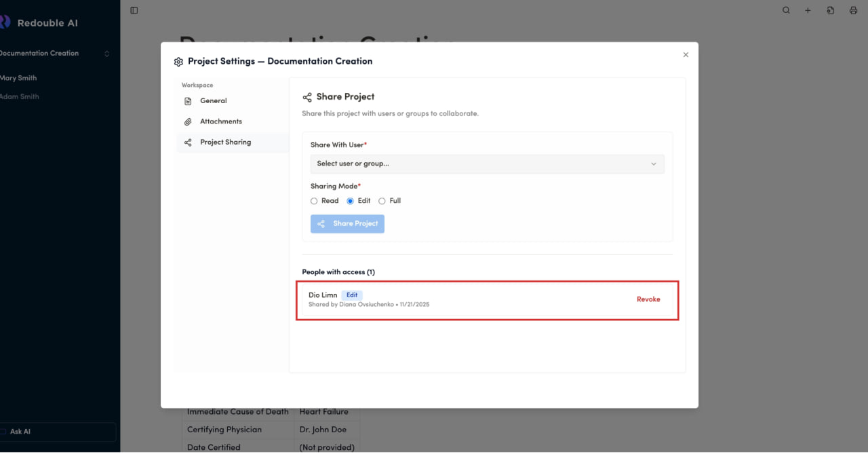Click the Share Project button
Image resolution: width=868 pixels, height=454 pixels.
click(347, 224)
